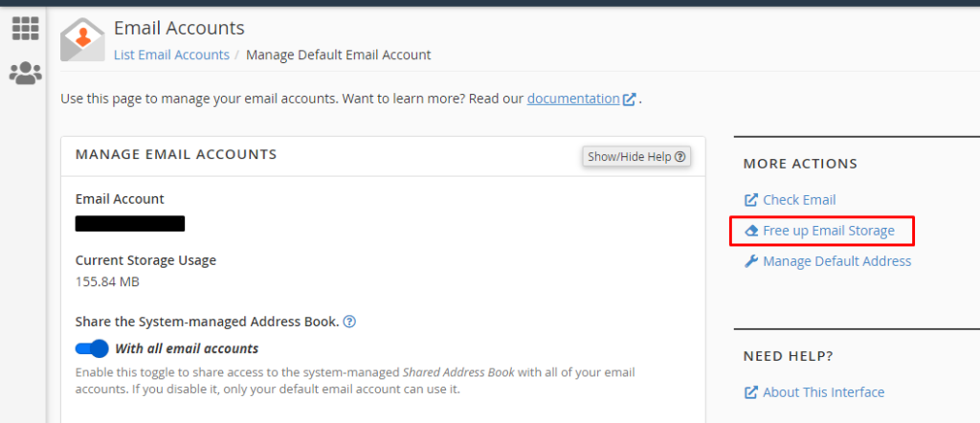Click the With all email accounts label

pyautogui.click(x=187, y=348)
